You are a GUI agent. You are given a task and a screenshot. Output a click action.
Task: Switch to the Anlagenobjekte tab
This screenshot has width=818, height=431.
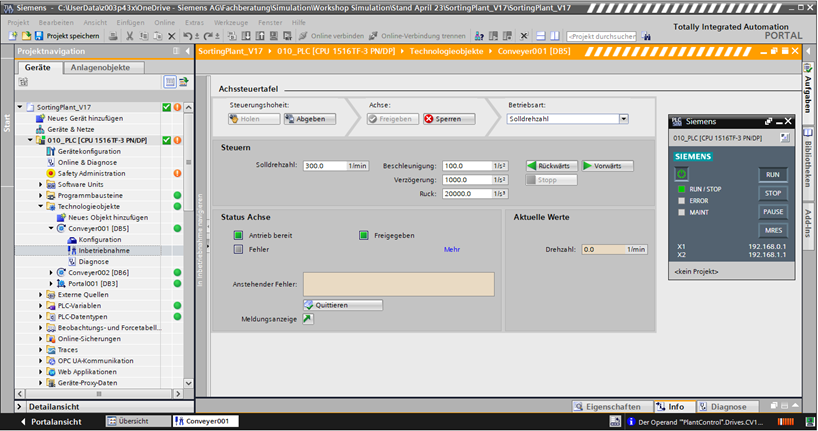click(x=103, y=68)
